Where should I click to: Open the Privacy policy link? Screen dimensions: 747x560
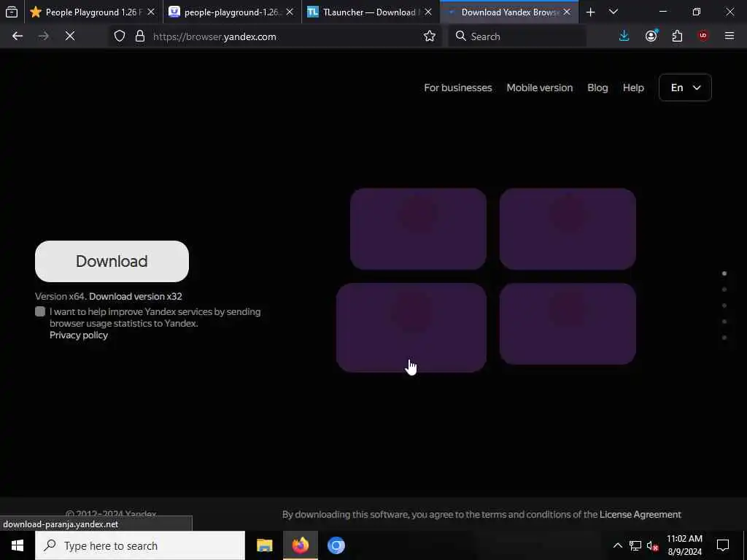[x=79, y=335]
